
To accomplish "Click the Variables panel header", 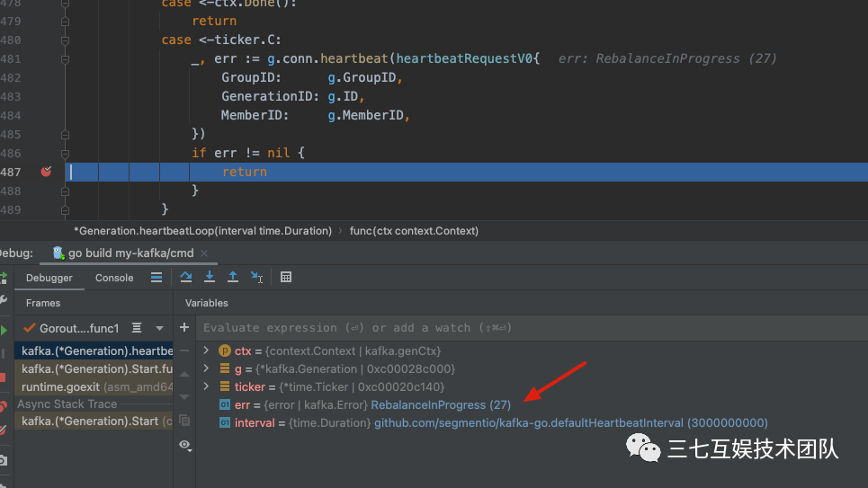I will [x=207, y=303].
